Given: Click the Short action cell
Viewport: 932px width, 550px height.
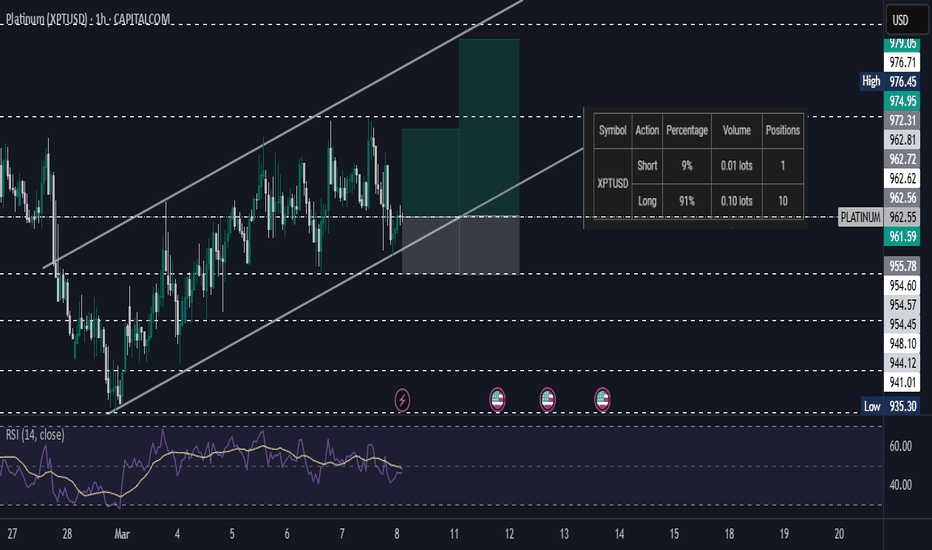Looking at the screenshot, I should [x=647, y=166].
